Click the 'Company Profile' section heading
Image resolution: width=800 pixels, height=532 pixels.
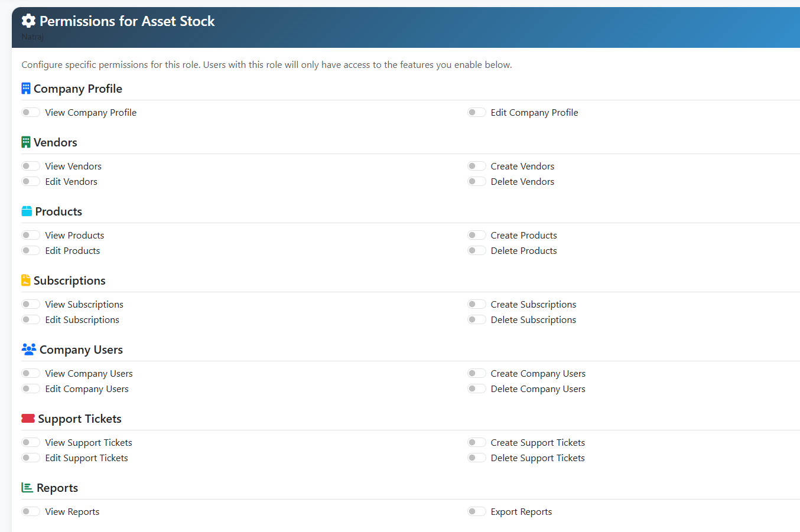tap(78, 89)
